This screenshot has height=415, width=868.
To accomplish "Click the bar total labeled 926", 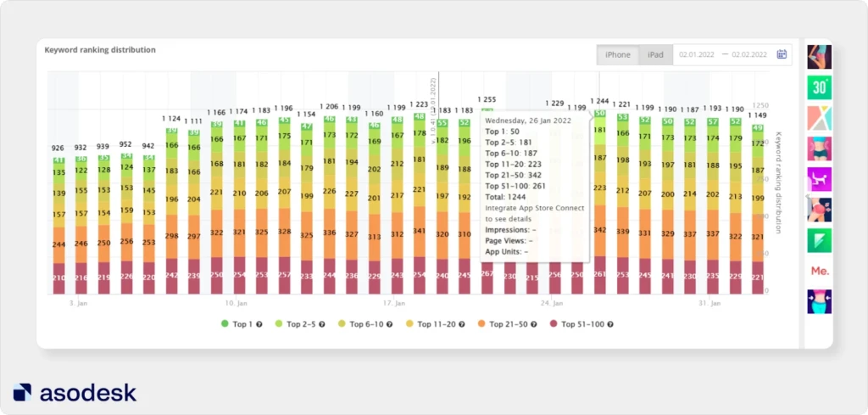I will (x=58, y=148).
